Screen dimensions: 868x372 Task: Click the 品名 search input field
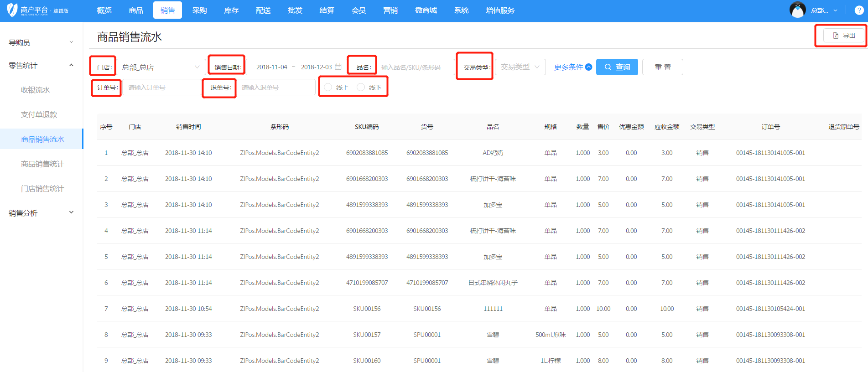click(x=415, y=67)
